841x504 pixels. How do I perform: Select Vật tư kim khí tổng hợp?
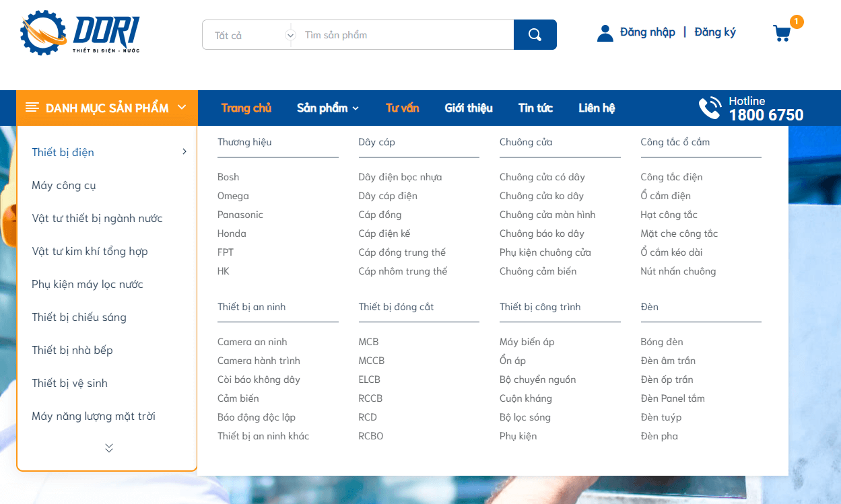coord(90,251)
